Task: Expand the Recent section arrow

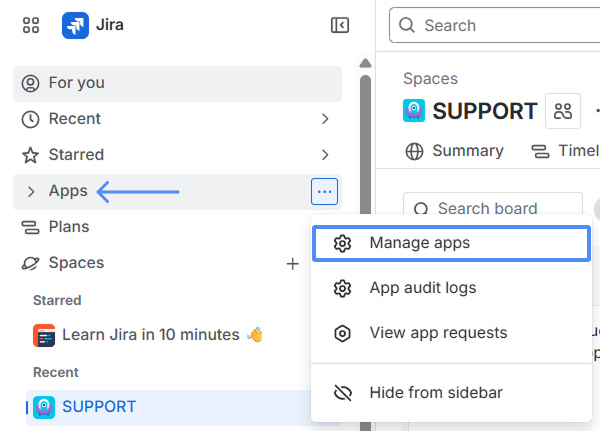Action: pyautogui.click(x=325, y=119)
